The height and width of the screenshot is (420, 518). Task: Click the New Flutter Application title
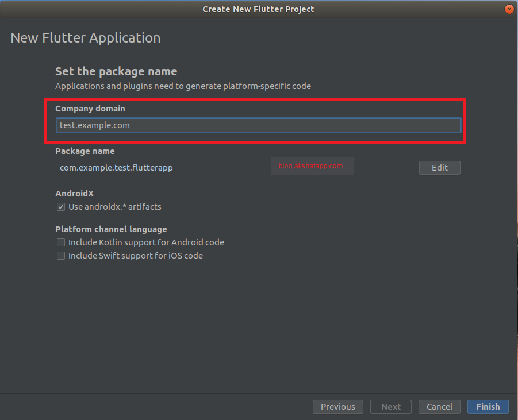coord(85,37)
